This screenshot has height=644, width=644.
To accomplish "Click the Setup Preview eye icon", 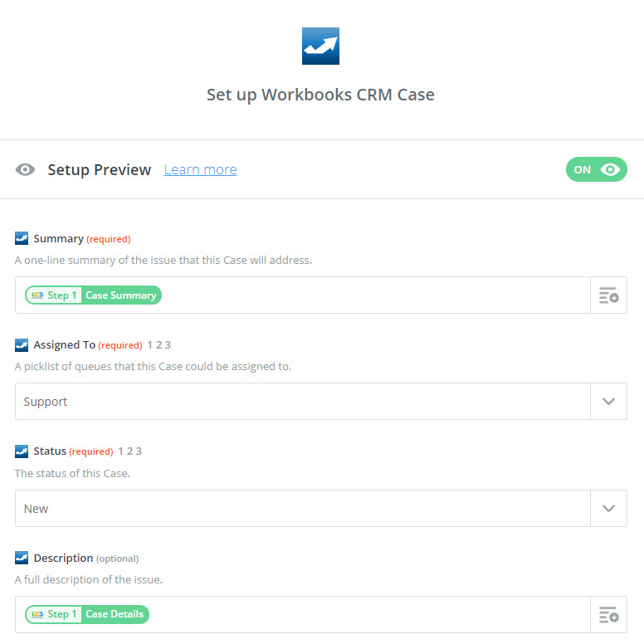I will 25,169.
